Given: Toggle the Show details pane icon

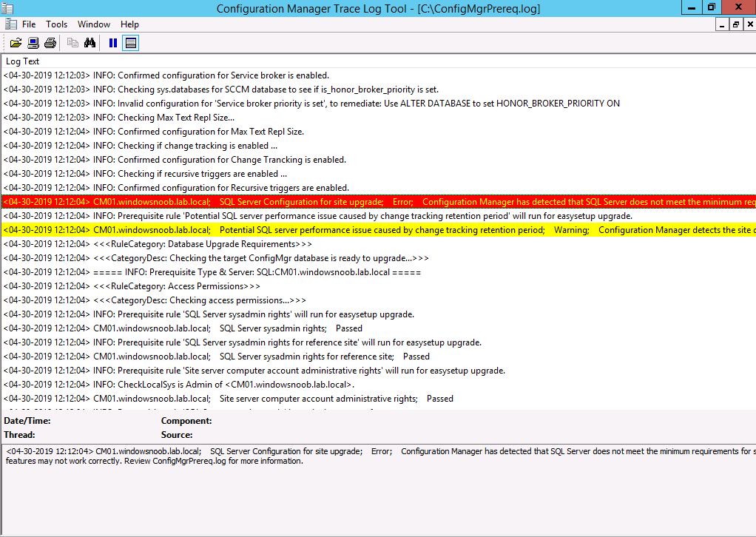Looking at the screenshot, I should [131, 44].
